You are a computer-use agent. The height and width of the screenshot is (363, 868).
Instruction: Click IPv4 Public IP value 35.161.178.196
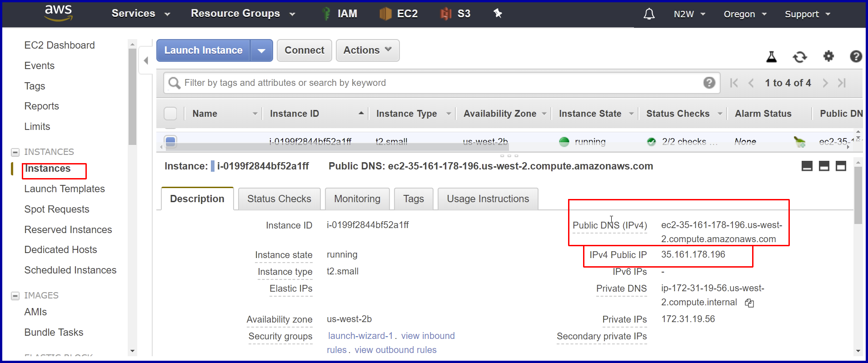(x=693, y=254)
